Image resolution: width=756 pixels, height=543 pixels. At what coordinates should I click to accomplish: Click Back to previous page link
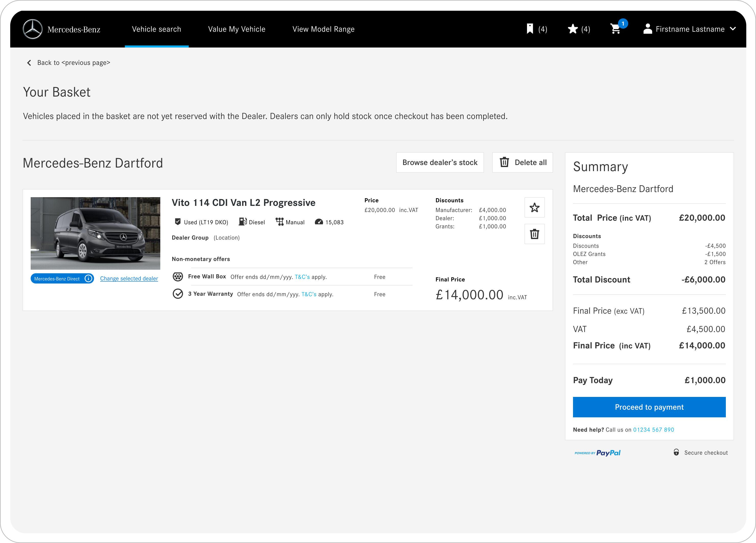point(73,63)
